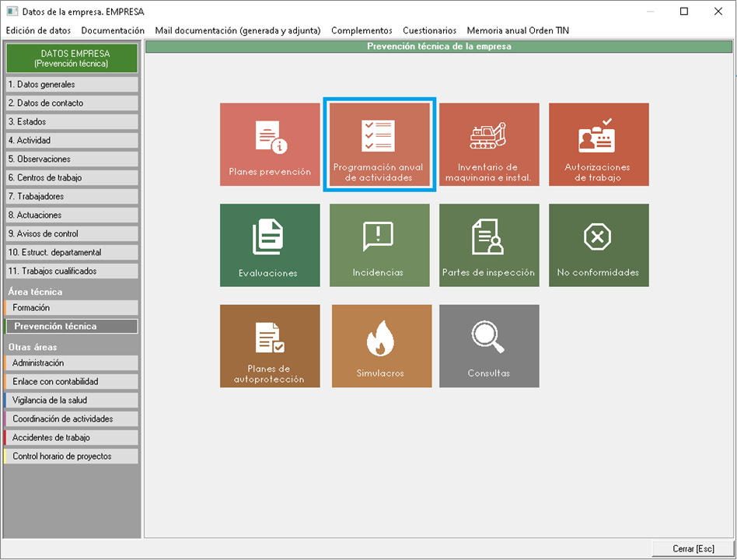Open the Consultas magnifier tile
The width and height of the screenshot is (737, 560).
click(x=489, y=346)
